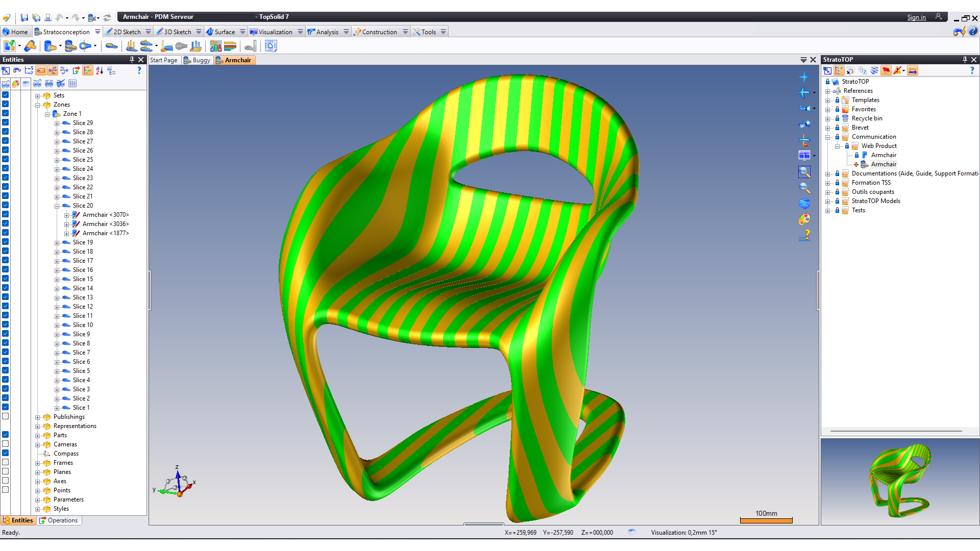
Task: Expand the Sets folder node
Action: 37,96
